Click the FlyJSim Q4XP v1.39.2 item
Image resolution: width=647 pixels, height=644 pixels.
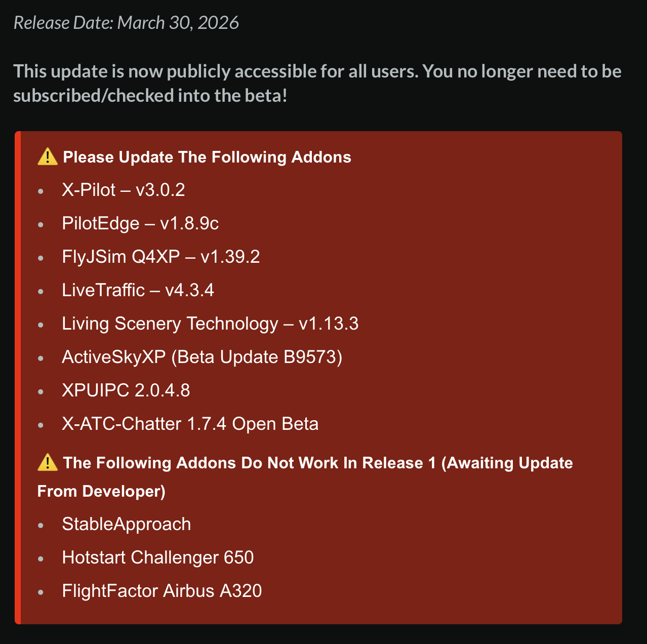tap(160, 257)
